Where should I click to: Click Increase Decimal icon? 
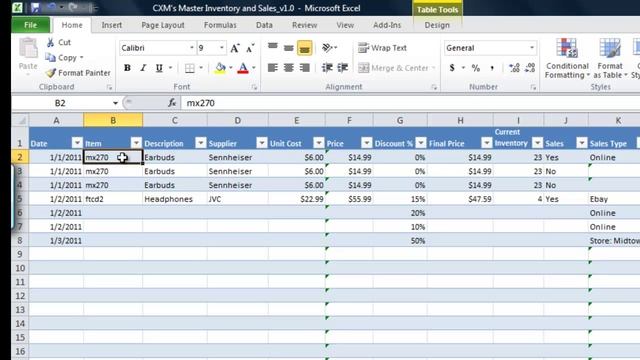coord(514,68)
